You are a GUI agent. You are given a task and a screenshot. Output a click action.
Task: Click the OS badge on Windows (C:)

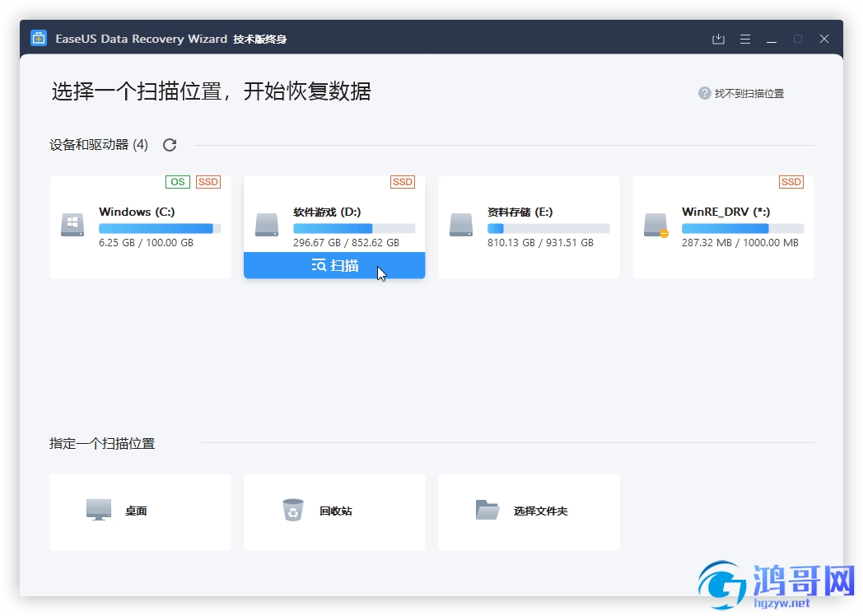pyautogui.click(x=178, y=182)
